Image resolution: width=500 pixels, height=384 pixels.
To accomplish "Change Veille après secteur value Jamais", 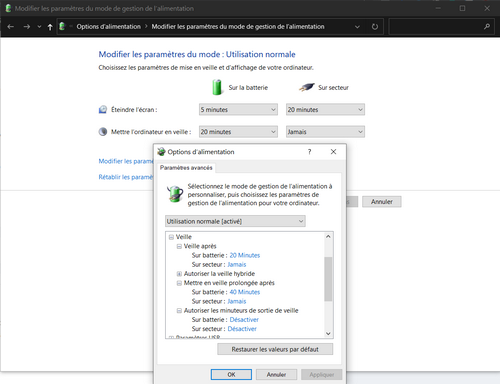I will [237, 265].
